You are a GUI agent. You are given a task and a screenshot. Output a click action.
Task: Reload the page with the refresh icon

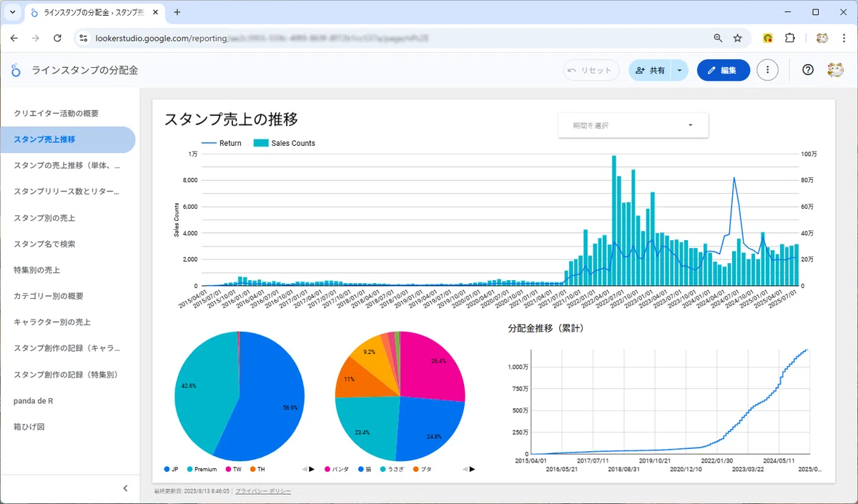click(x=58, y=38)
